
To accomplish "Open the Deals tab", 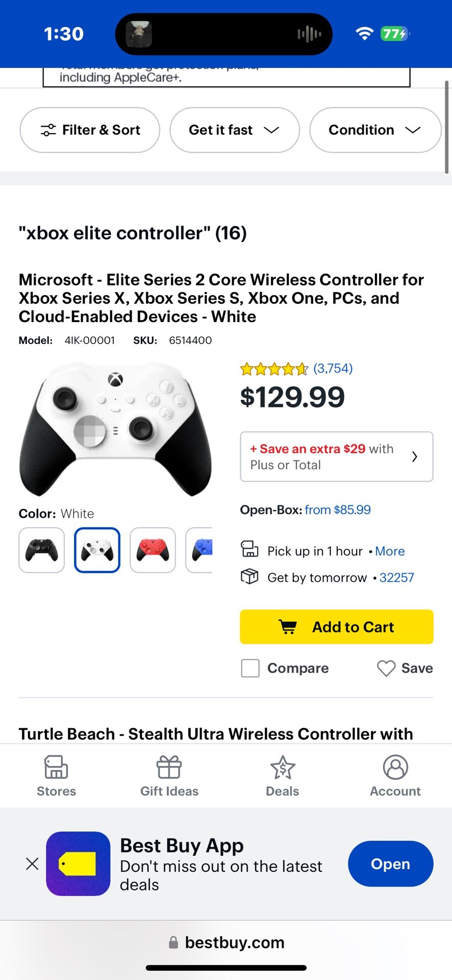I will point(282,768).
